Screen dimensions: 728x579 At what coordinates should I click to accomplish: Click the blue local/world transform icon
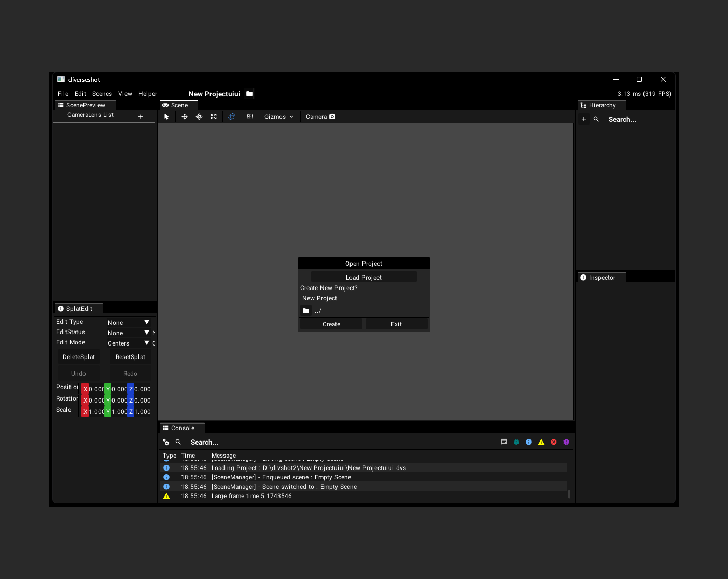(232, 116)
